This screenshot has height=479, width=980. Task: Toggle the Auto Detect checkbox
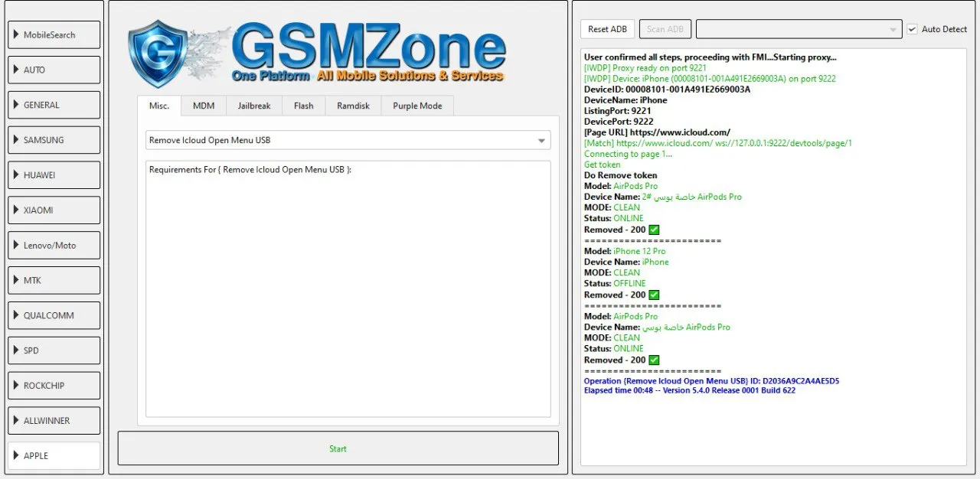click(x=913, y=29)
